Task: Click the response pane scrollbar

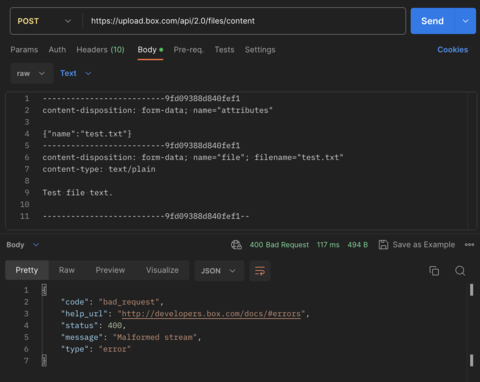Action: coord(471,325)
